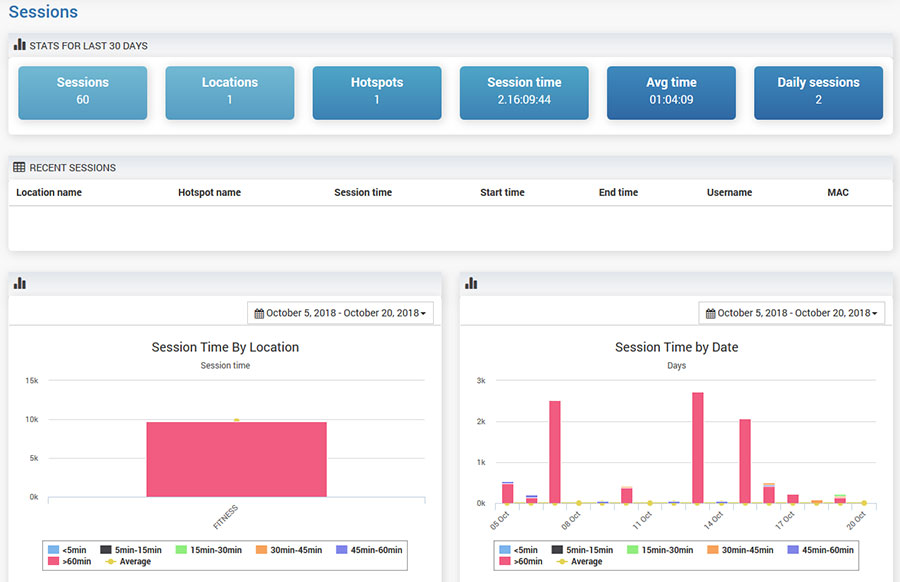Sort table by Location name column

(x=49, y=192)
